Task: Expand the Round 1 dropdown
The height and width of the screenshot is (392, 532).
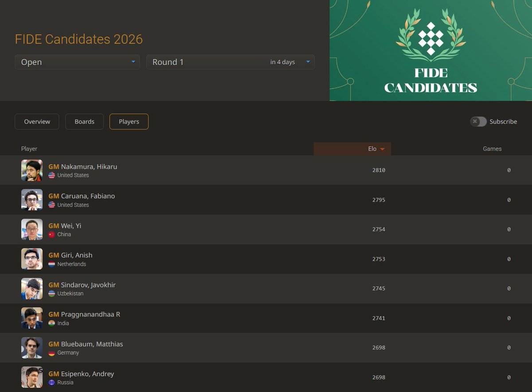Action: coord(231,62)
